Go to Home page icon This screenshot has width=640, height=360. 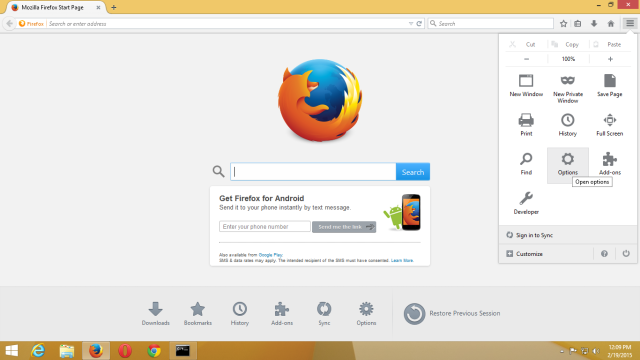click(611, 24)
